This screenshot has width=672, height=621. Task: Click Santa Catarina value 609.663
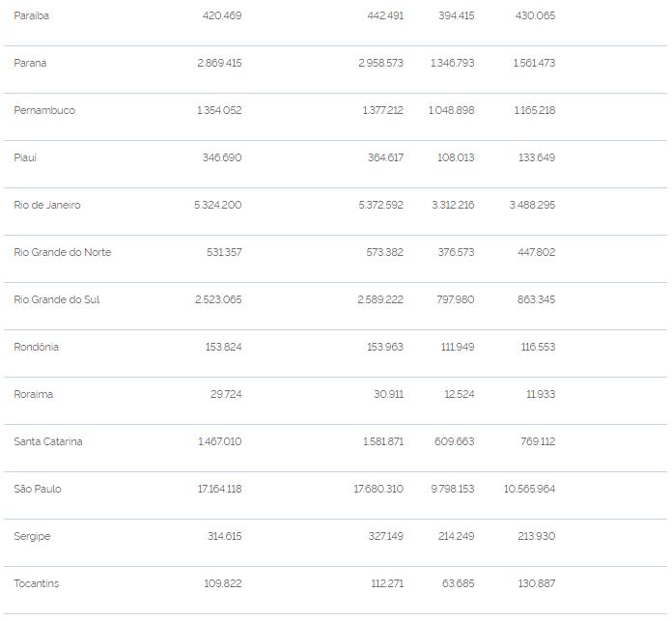(x=455, y=441)
